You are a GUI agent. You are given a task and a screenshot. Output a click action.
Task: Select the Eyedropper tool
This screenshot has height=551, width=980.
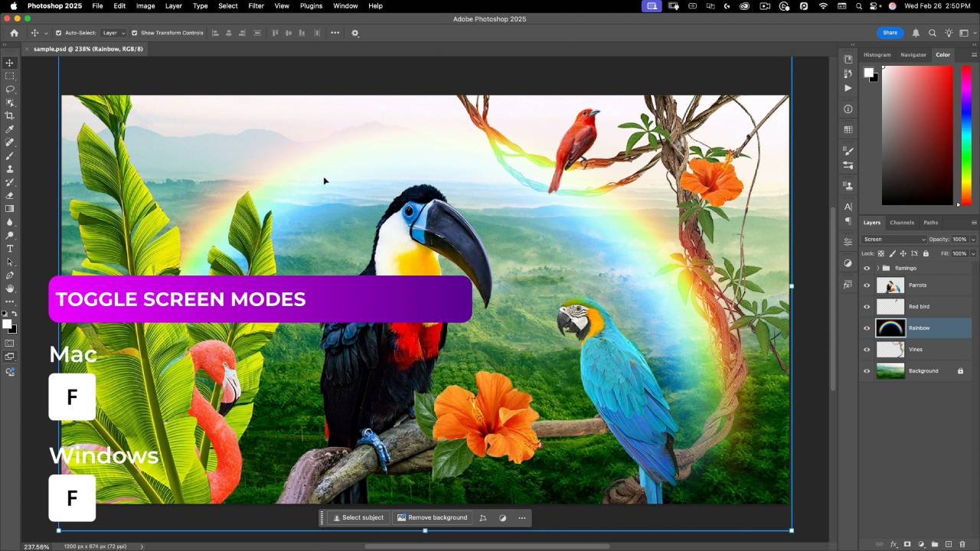pyautogui.click(x=10, y=129)
